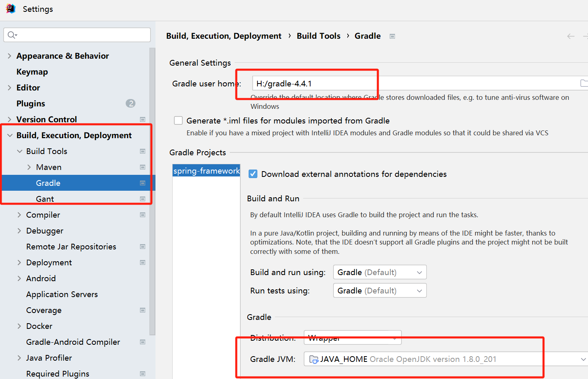Expand the Debugger node

pyautogui.click(x=19, y=231)
